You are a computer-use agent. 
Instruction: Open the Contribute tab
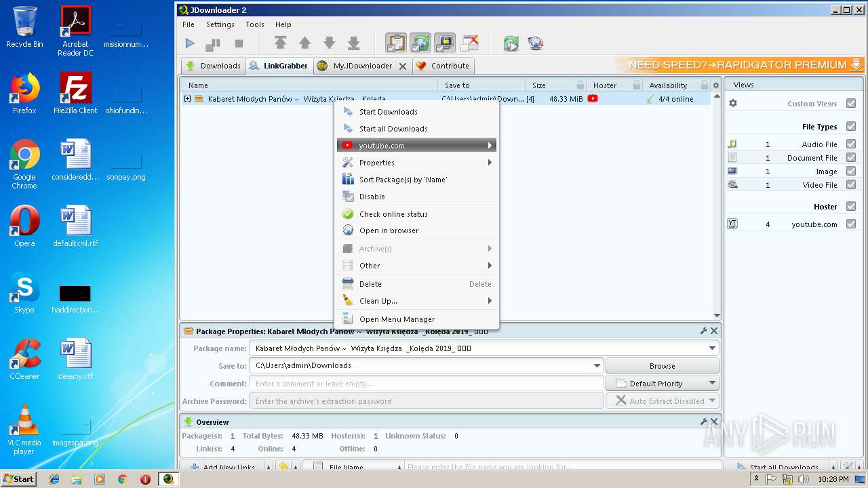point(442,66)
